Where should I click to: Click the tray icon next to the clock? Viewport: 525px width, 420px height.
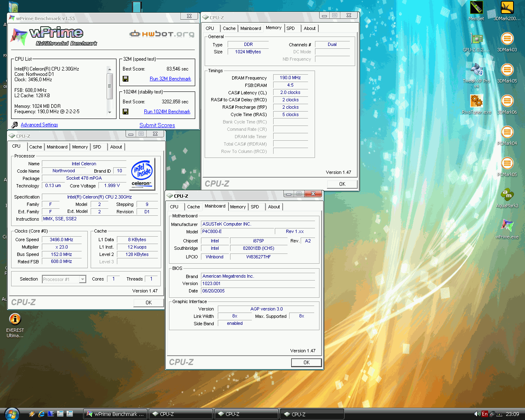500,414
